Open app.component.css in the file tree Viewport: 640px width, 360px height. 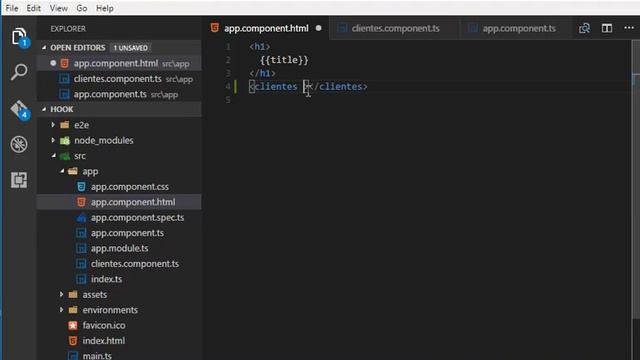click(119, 187)
